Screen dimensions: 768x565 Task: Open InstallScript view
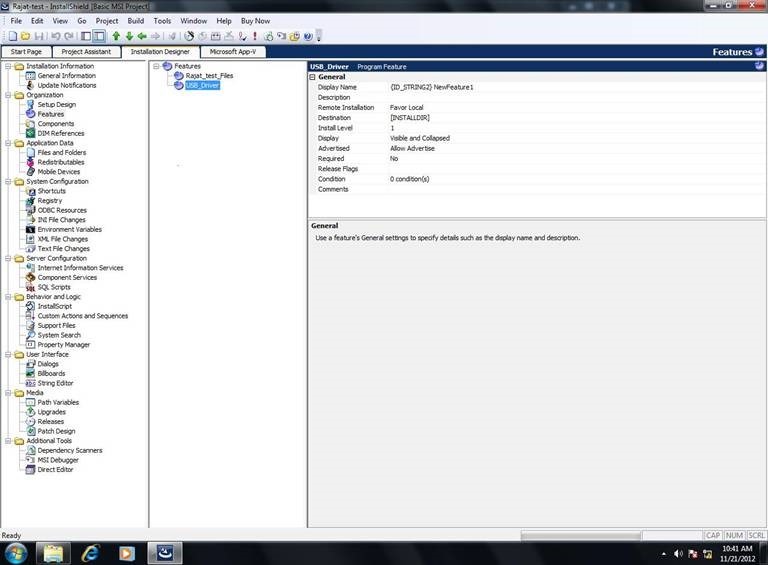[54, 306]
